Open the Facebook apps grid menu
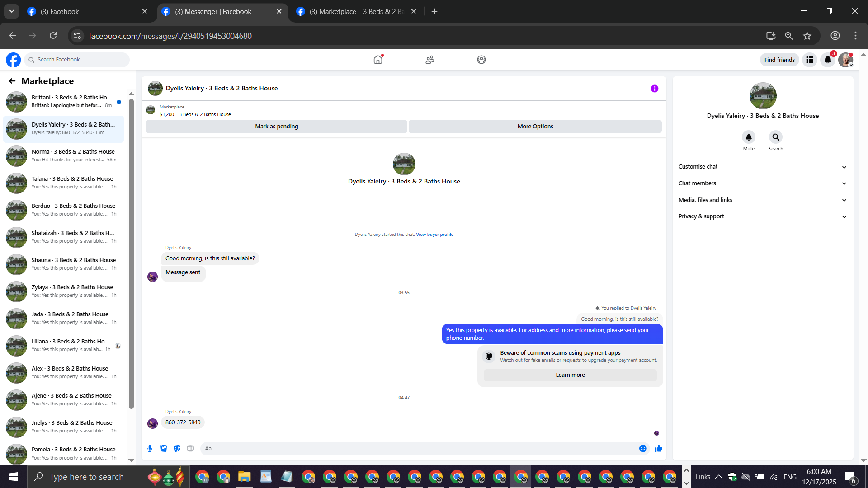The image size is (868, 488). click(x=810, y=60)
